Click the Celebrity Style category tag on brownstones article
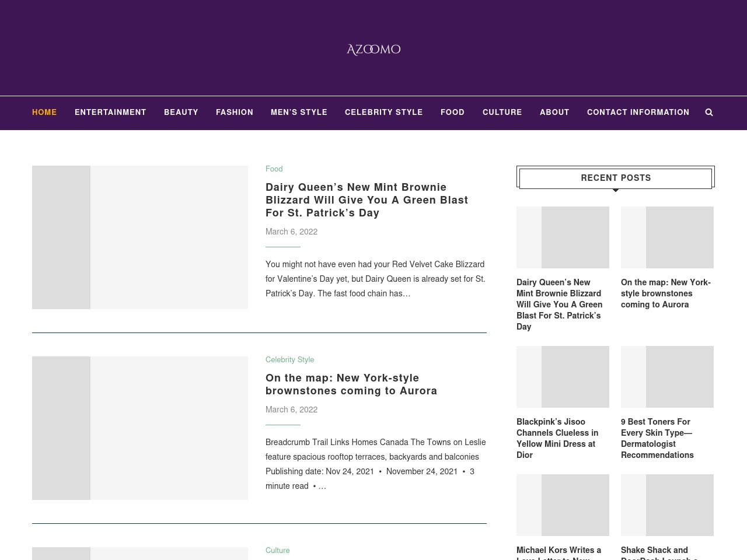747x560 pixels. (289, 360)
